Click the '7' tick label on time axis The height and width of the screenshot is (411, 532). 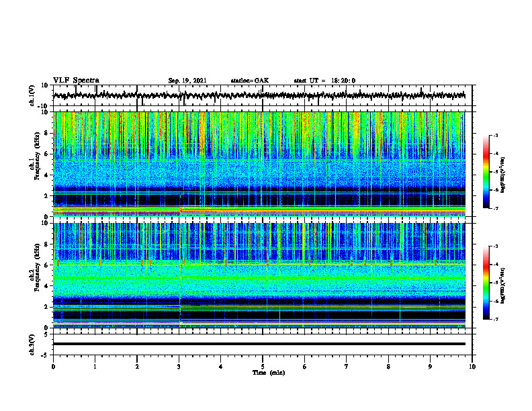click(x=347, y=367)
